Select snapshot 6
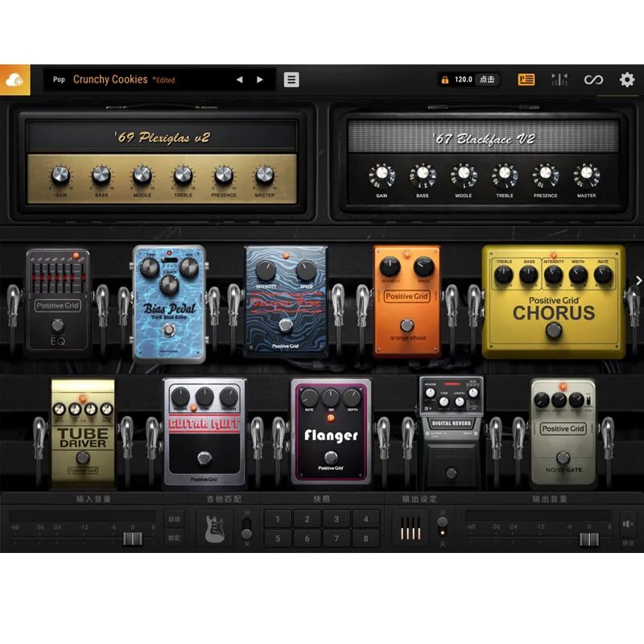Viewport: 644px width, 644px height. click(307, 538)
